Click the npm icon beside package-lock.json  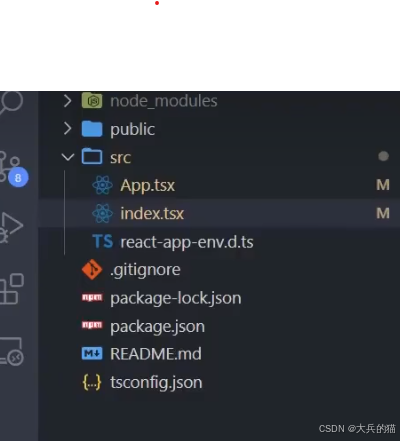[x=92, y=297]
